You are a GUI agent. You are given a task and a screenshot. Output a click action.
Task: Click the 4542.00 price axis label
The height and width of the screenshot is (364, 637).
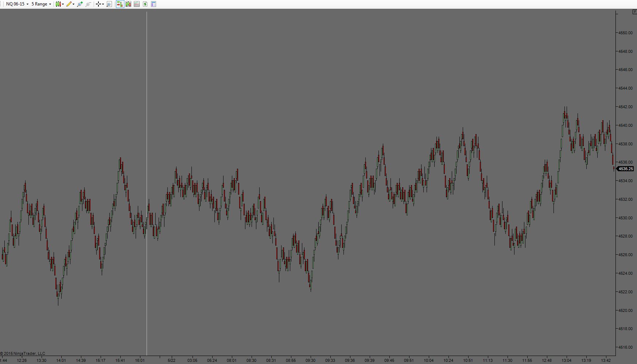pyautogui.click(x=625, y=107)
